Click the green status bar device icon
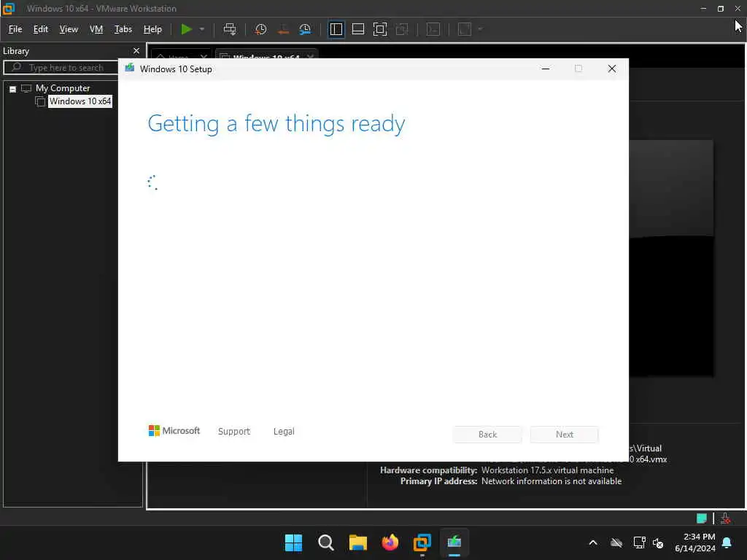747x560 pixels. (701, 518)
